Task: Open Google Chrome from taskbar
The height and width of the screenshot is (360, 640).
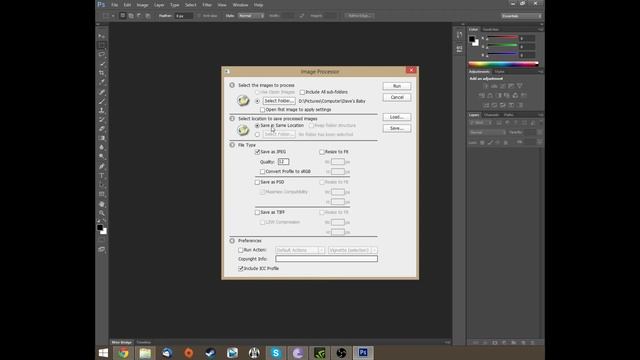Action: pyautogui.click(x=123, y=353)
